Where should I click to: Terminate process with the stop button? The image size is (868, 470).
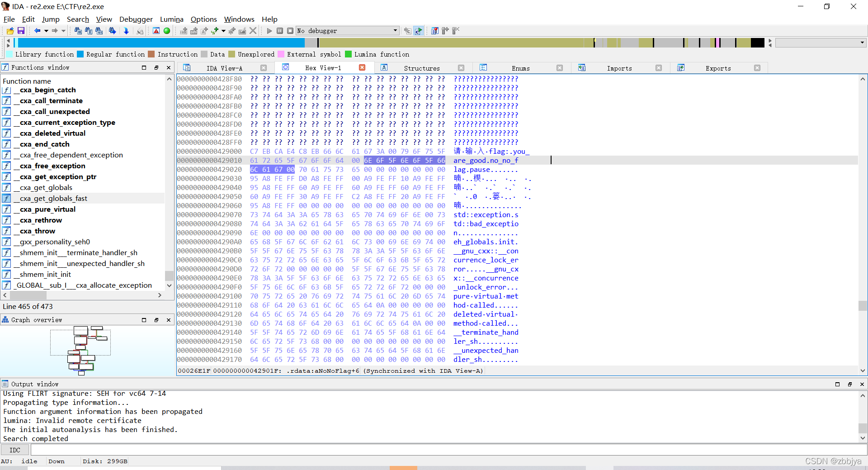[x=290, y=31]
